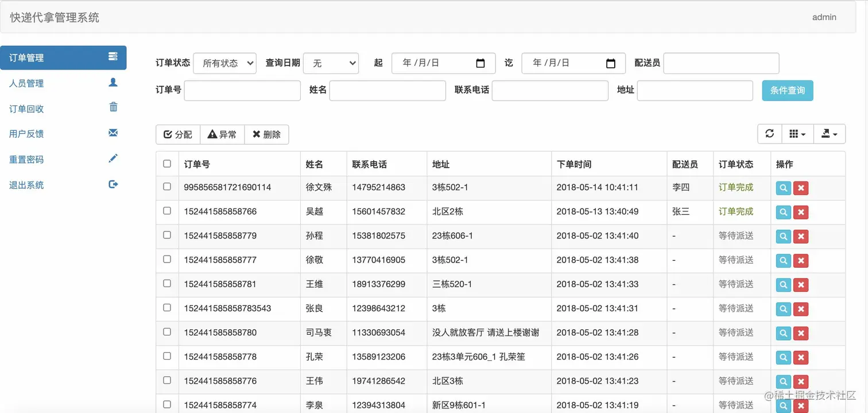This screenshot has width=868, height=413.
Task: Open the 起 start date picker field
Action: (x=443, y=63)
